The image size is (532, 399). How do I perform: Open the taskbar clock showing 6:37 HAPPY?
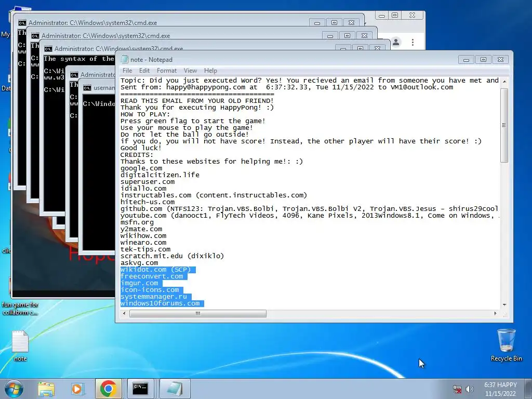click(500, 389)
